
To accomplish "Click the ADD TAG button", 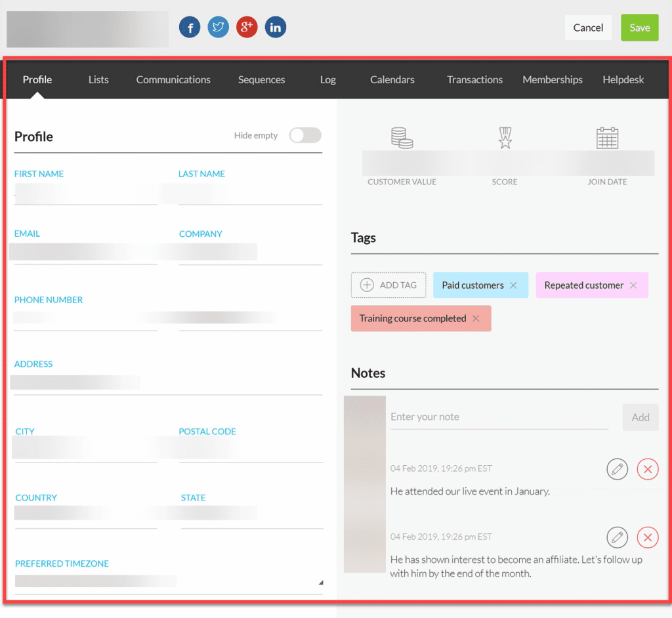I will 388,285.
